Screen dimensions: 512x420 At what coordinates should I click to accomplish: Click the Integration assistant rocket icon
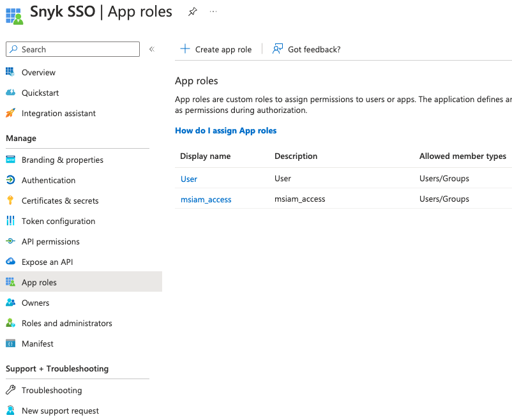(x=10, y=113)
